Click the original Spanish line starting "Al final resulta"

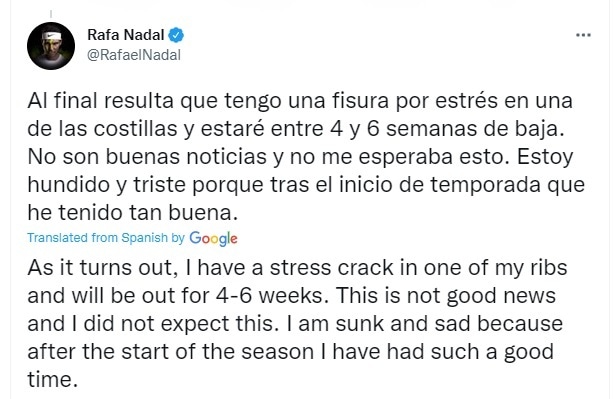tap(300, 101)
